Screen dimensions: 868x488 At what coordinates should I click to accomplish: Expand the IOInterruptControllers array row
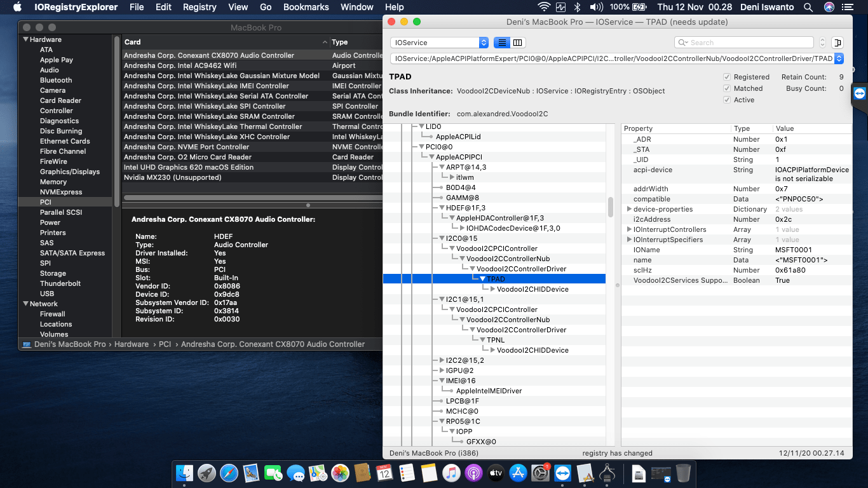[x=629, y=229]
